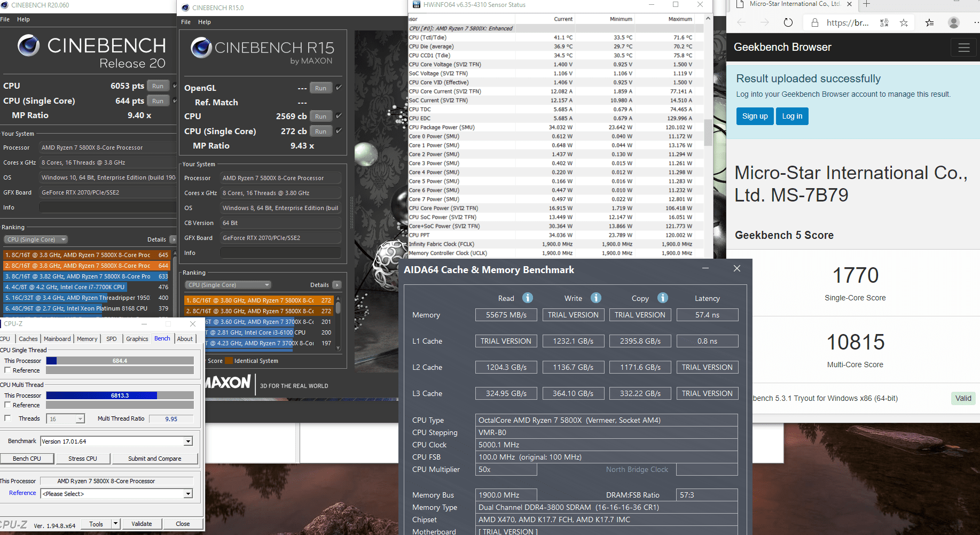This screenshot has height=535, width=980.
Task: Open the Edge profile avatar
Action: point(954,22)
